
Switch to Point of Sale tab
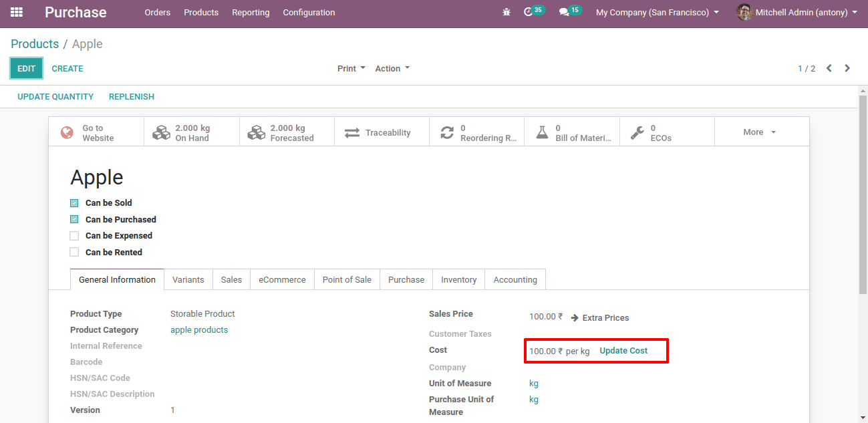[347, 279]
